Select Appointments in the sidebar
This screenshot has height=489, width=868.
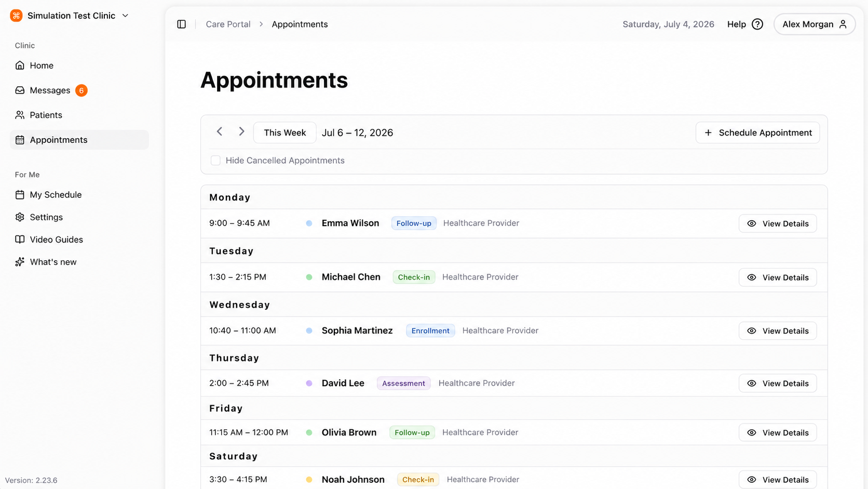point(79,140)
